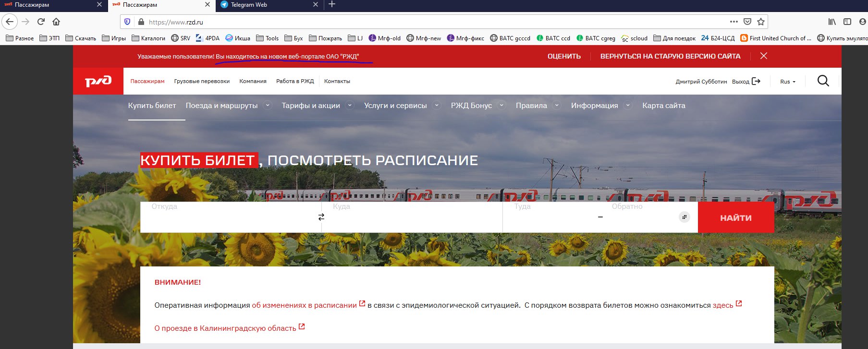This screenshot has height=349, width=868.
Task: Select the Купить билет navigation tab
Action: [152, 105]
